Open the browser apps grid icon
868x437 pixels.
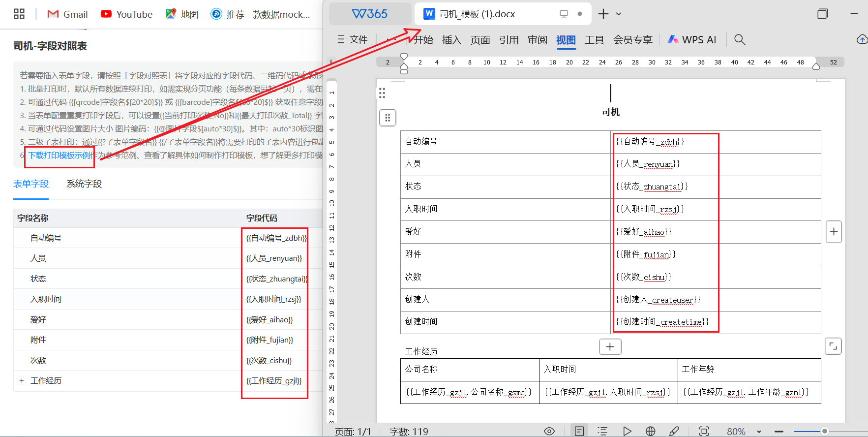tap(19, 14)
